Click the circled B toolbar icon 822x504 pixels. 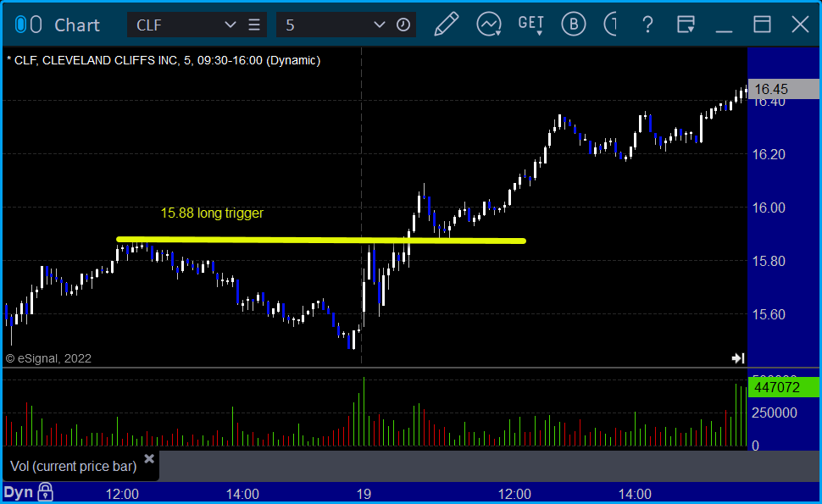pos(574,25)
